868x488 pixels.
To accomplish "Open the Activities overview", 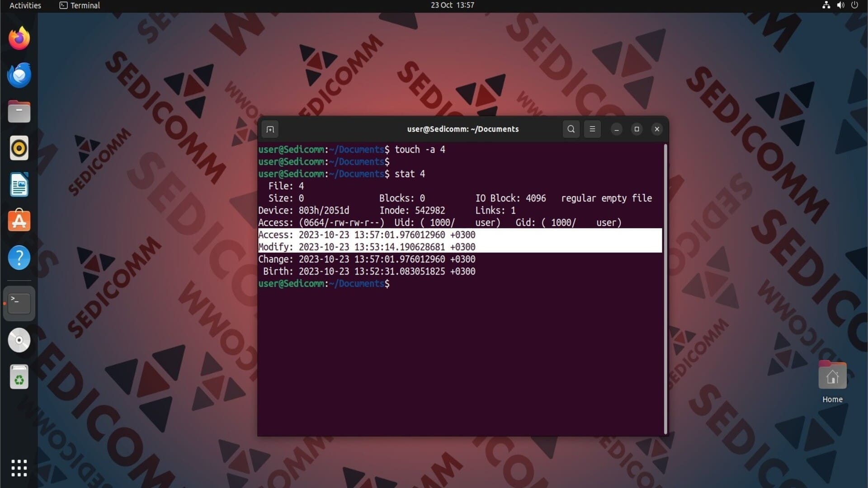I will [x=25, y=5].
